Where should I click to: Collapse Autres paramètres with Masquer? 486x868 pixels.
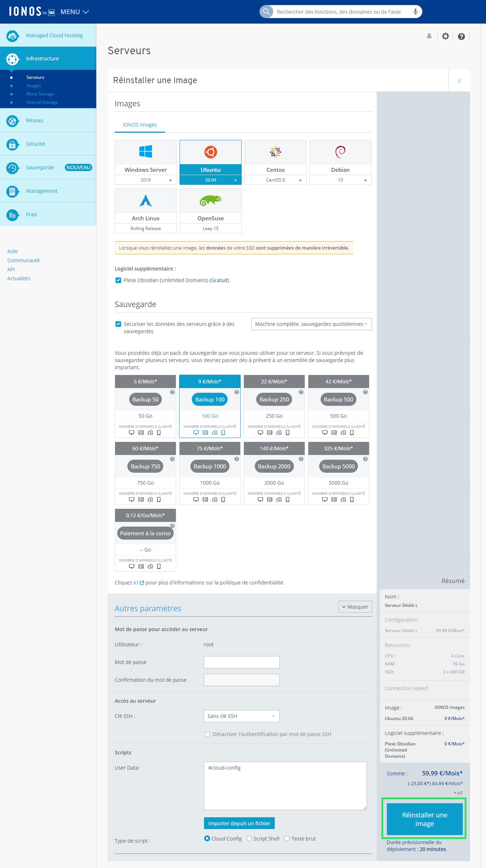coord(355,607)
